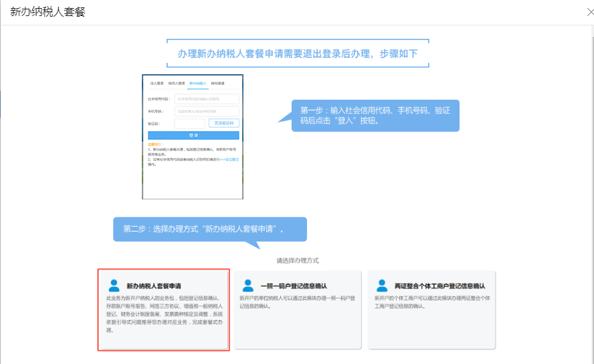Switch to 法人登录 tab in login image
594x364 pixels.
[x=157, y=84]
